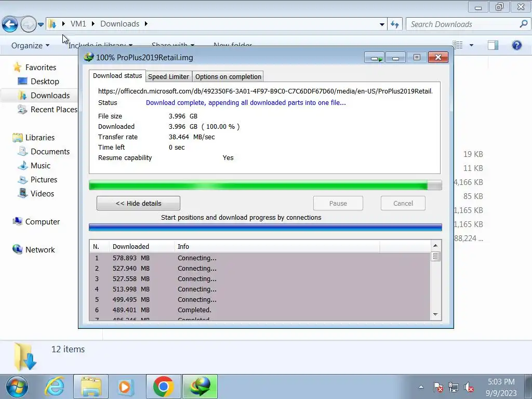Click the connections list scrollbar thumb
Image resolution: width=532 pixels, height=399 pixels.
click(435, 256)
